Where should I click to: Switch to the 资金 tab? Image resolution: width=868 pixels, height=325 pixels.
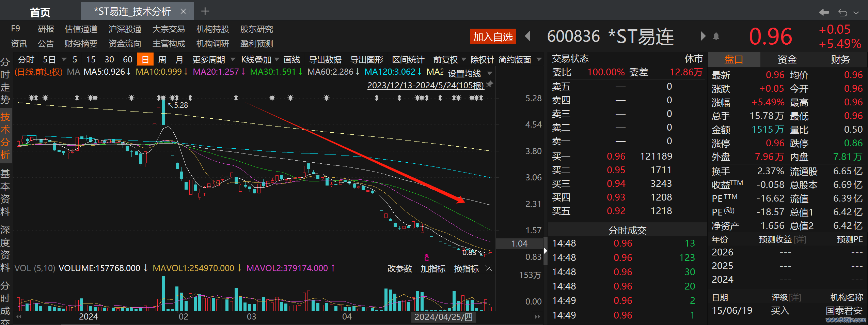pyautogui.click(x=787, y=60)
